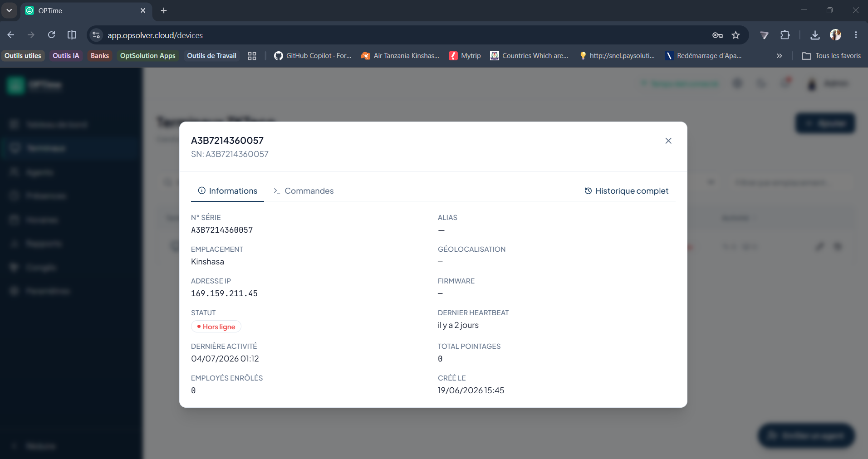The width and height of the screenshot is (868, 459).
Task: Open the browser extensions puzzle icon
Action: click(x=785, y=35)
